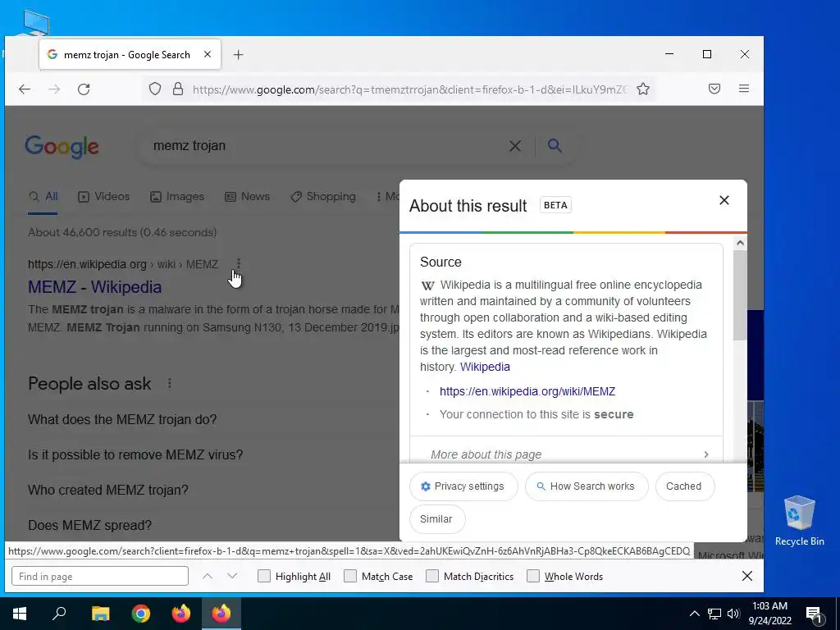
Task: Click the padlock site info icon
Action: click(178, 89)
